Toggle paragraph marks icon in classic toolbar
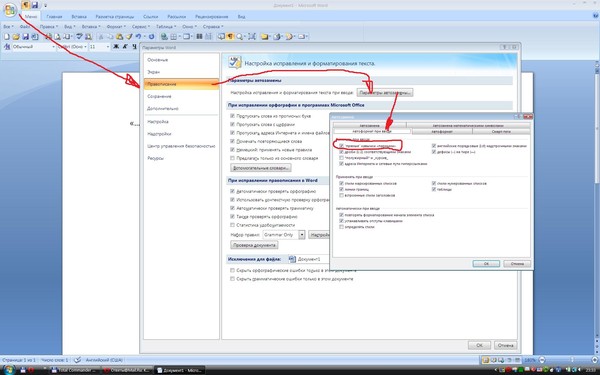Image resolution: width=600 pixels, height=375 pixels. click(230, 37)
